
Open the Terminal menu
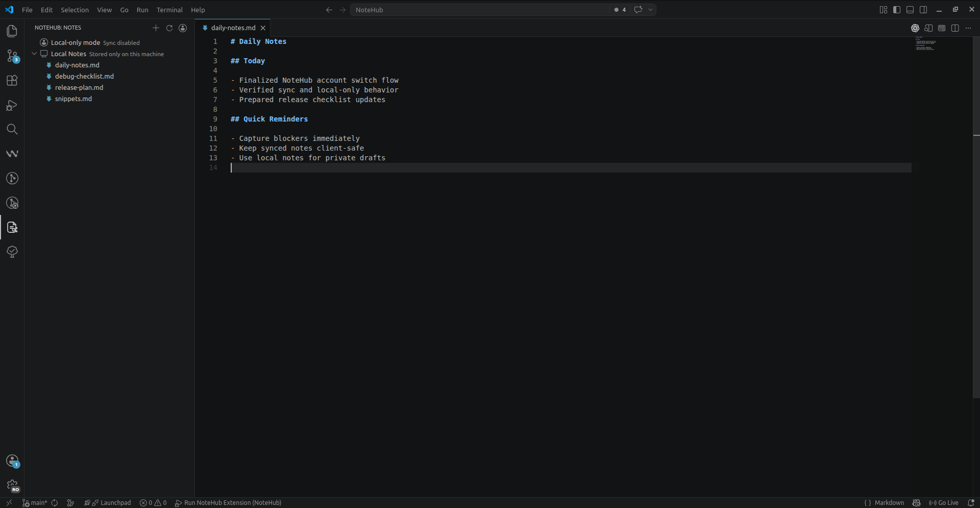pyautogui.click(x=169, y=10)
